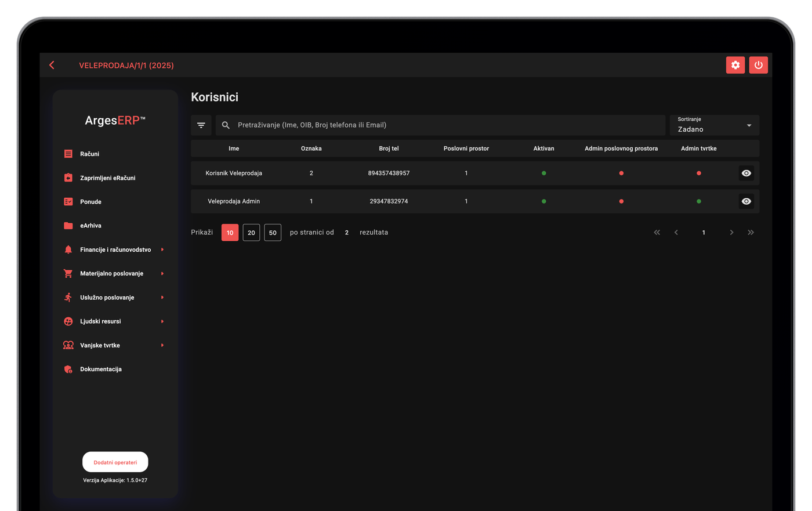Image resolution: width=812 pixels, height=511 pixels.
Task: Click Aktivan indicator for Korisnik Veleprodaja
Action: click(543, 173)
